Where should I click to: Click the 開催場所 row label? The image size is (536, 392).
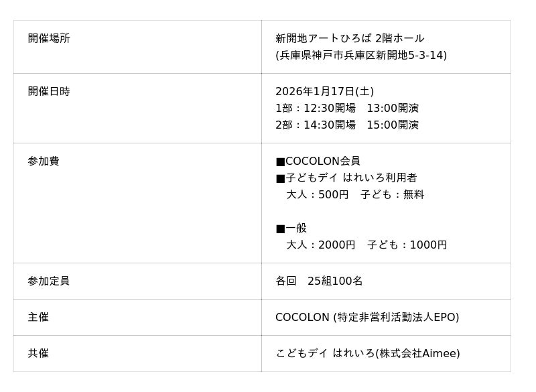click(x=49, y=38)
